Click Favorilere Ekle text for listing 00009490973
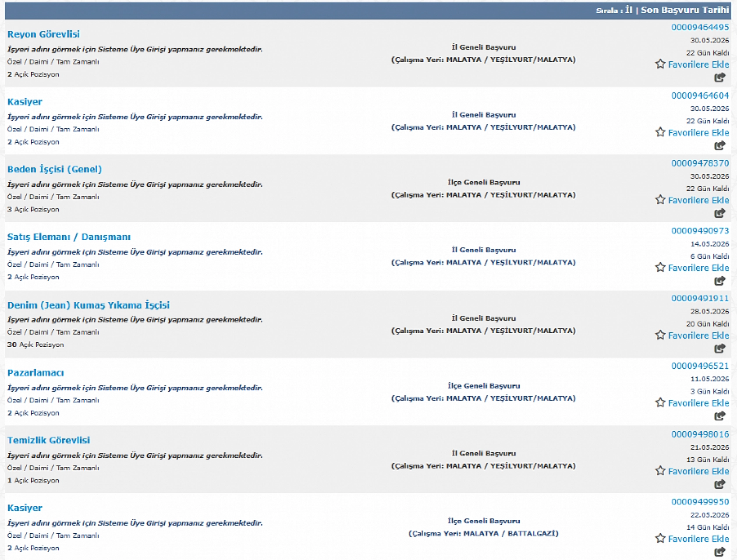The height and width of the screenshot is (560, 737). (698, 268)
